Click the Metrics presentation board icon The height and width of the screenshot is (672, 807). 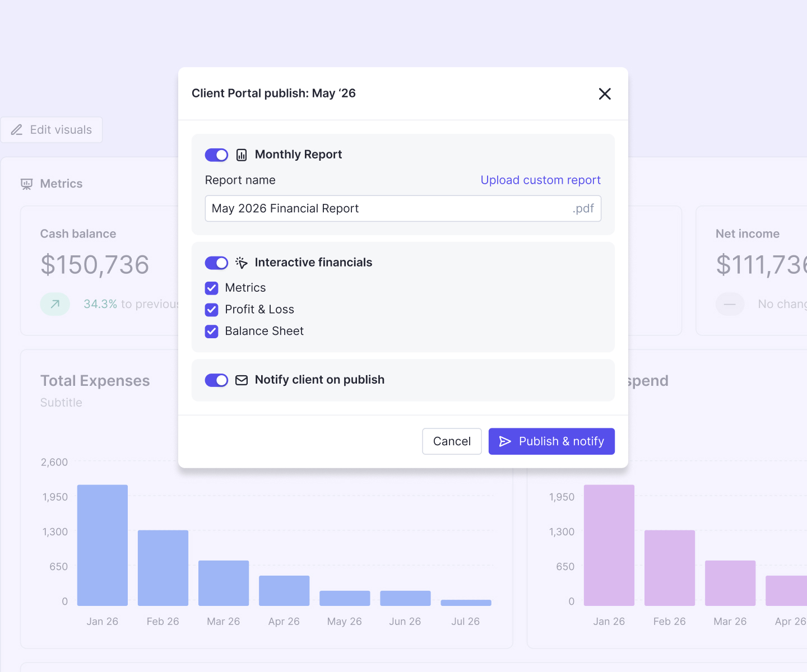point(26,184)
